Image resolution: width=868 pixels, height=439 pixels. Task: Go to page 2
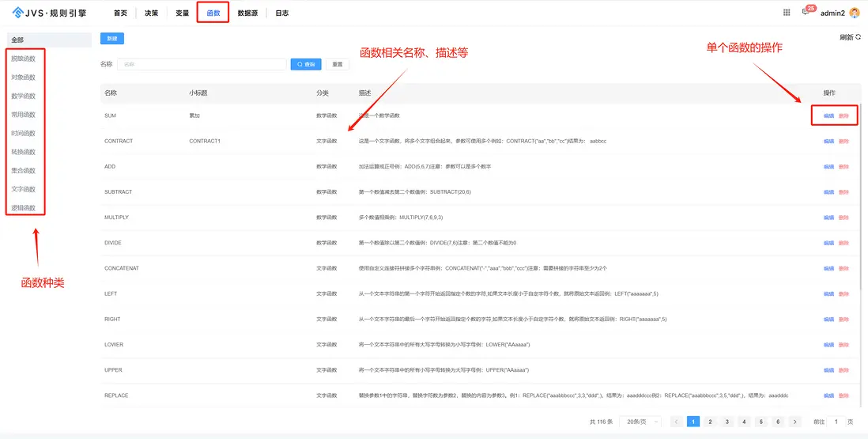[710, 422]
